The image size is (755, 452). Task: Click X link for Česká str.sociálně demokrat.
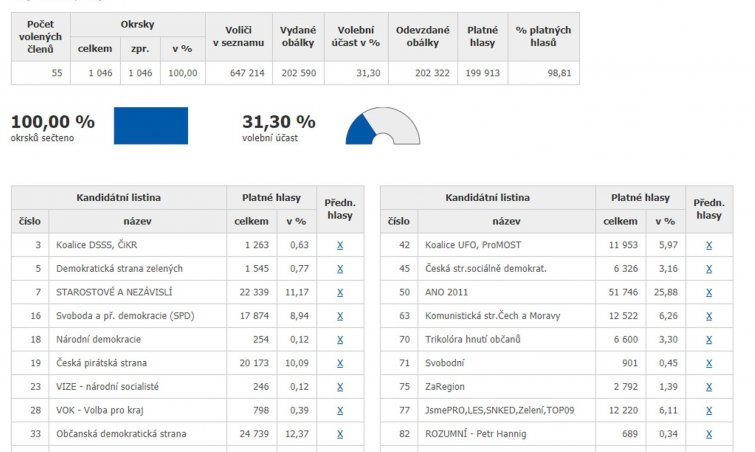tap(709, 269)
